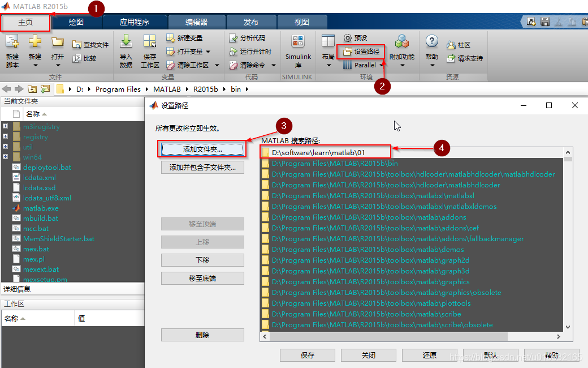
Task: Open the Clear Workspace (清除工作区) dropdown arrow
Action: tap(217, 65)
